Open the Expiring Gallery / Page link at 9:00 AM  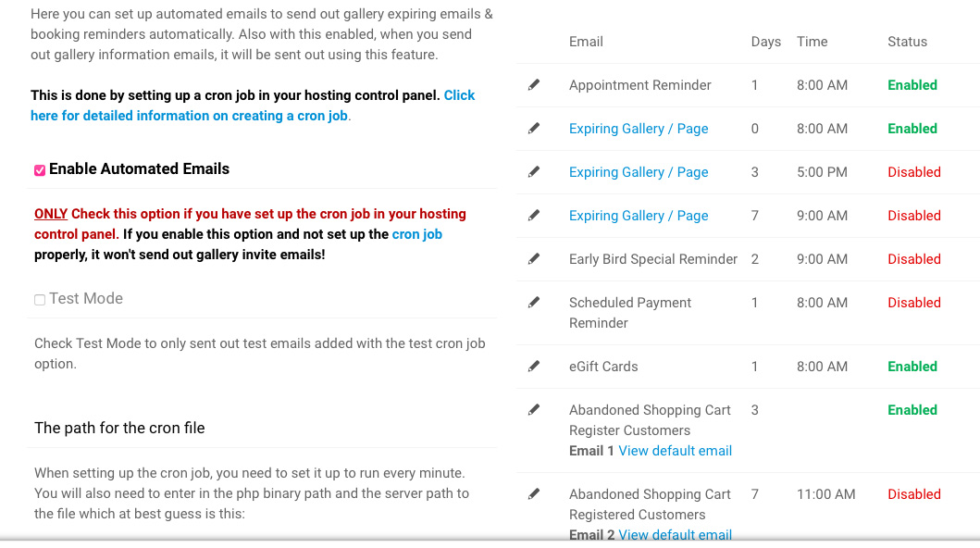[639, 216]
